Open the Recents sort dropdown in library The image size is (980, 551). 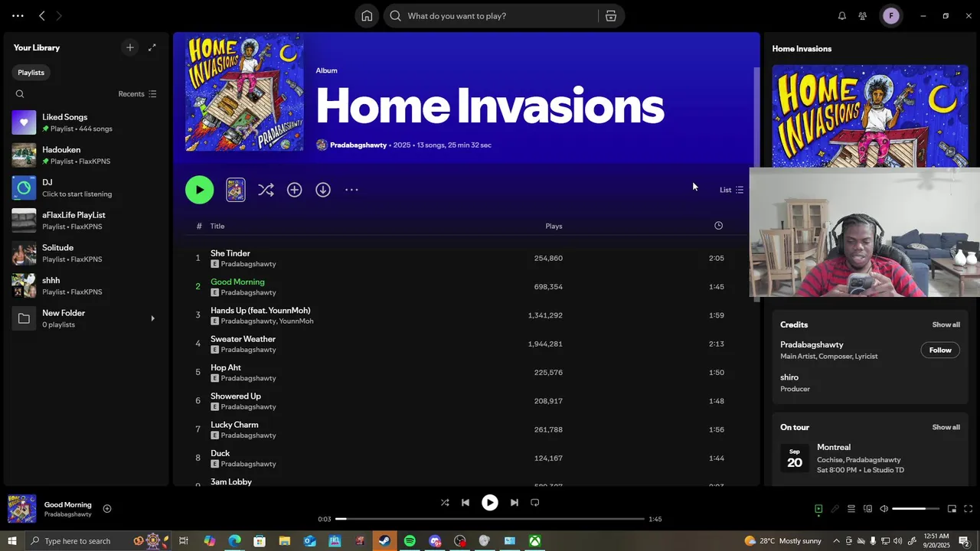coord(137,94)
